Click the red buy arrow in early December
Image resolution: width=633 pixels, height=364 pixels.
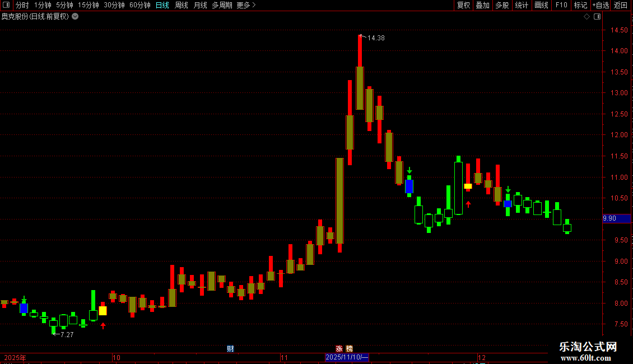coord(468,204)
